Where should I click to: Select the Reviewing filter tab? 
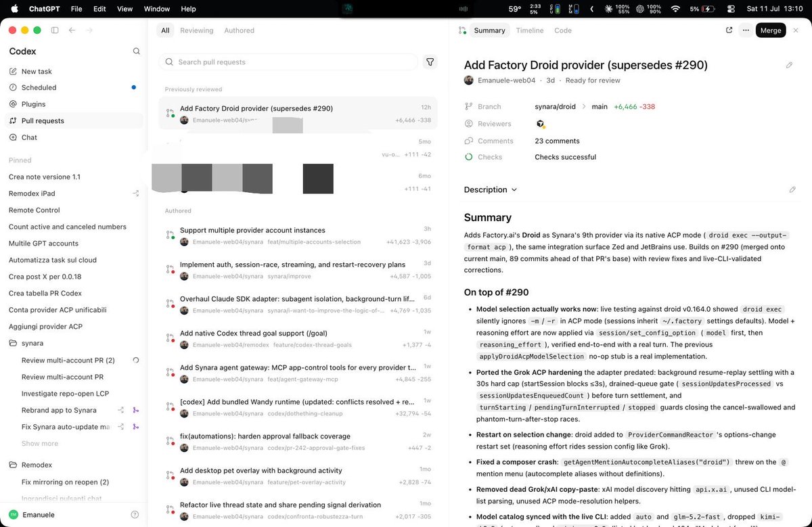[x=196, y=30]
